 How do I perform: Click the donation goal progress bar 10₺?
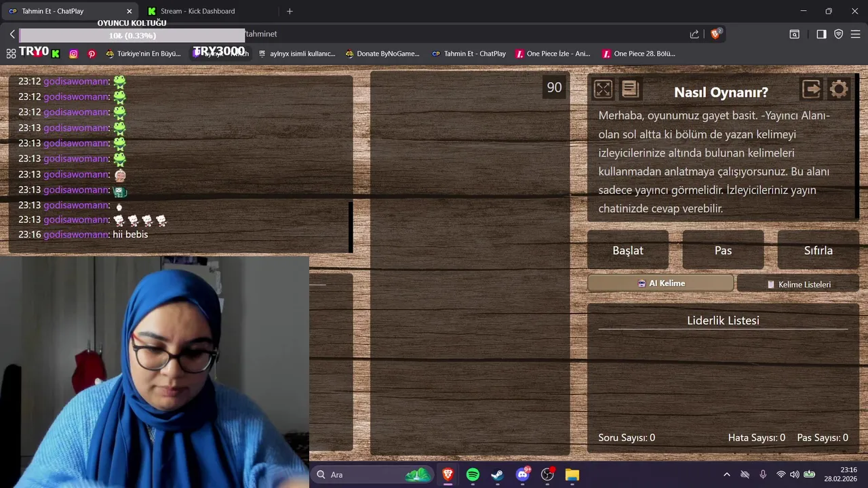pos(132,35)
